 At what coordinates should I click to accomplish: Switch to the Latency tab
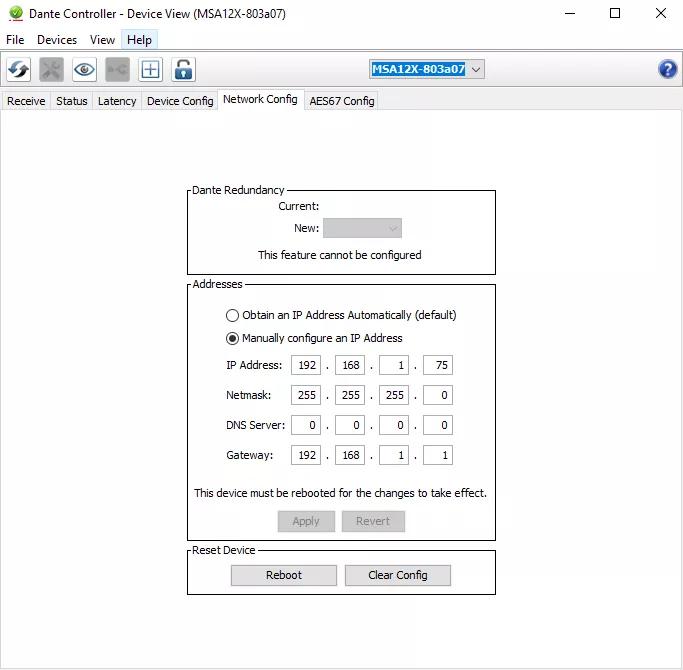click(117, 101)
